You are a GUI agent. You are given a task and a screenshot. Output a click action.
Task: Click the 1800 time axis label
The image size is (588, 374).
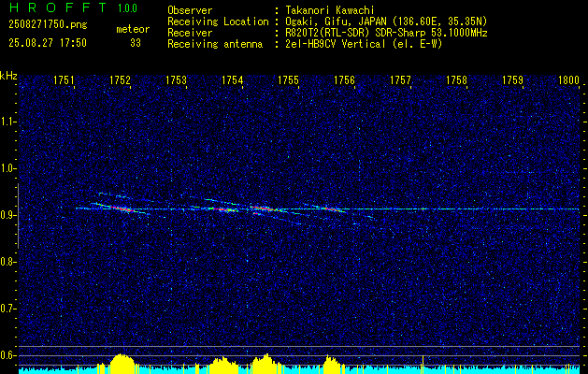(x=569, y=79)
